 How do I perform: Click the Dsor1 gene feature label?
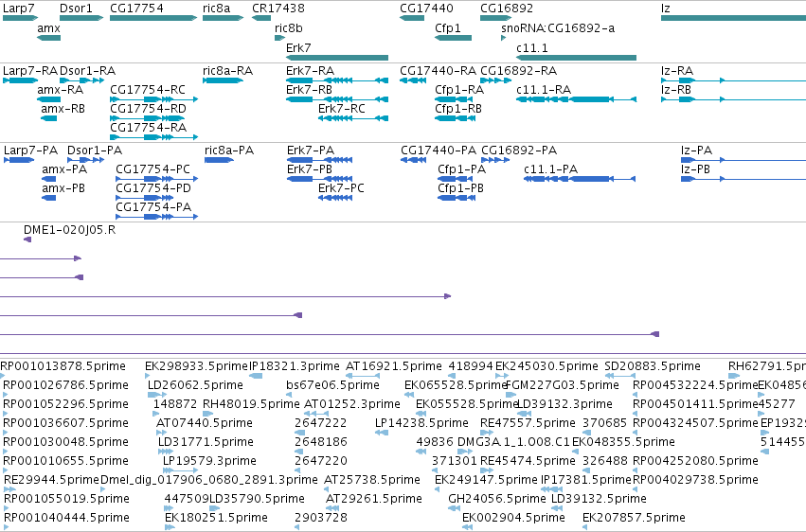[76, 9]
